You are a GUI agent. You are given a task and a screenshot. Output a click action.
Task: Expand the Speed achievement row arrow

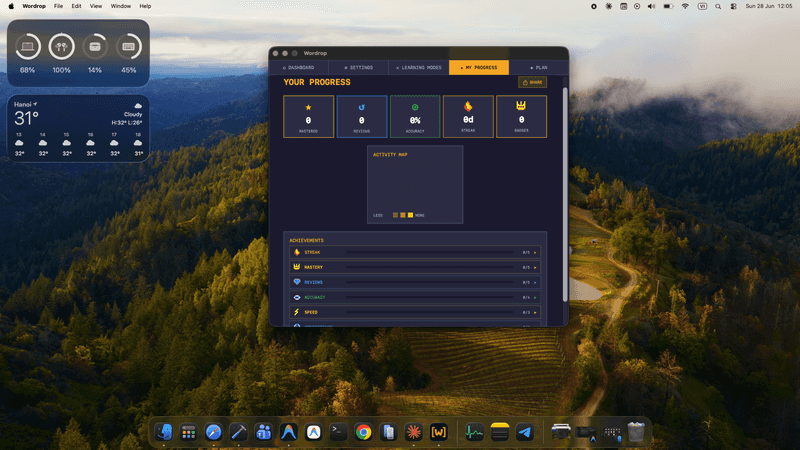535,312
